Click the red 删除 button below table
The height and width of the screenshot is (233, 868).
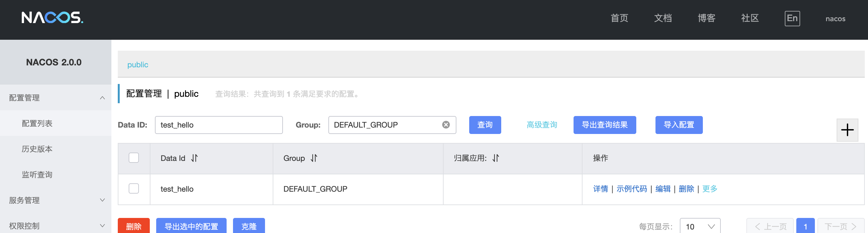(134, 226)
